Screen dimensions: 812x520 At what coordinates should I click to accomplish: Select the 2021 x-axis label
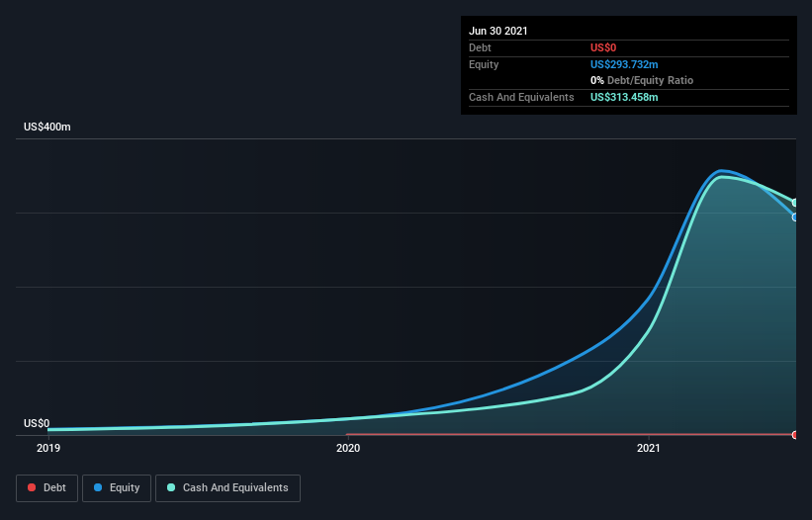coord(649,448)
